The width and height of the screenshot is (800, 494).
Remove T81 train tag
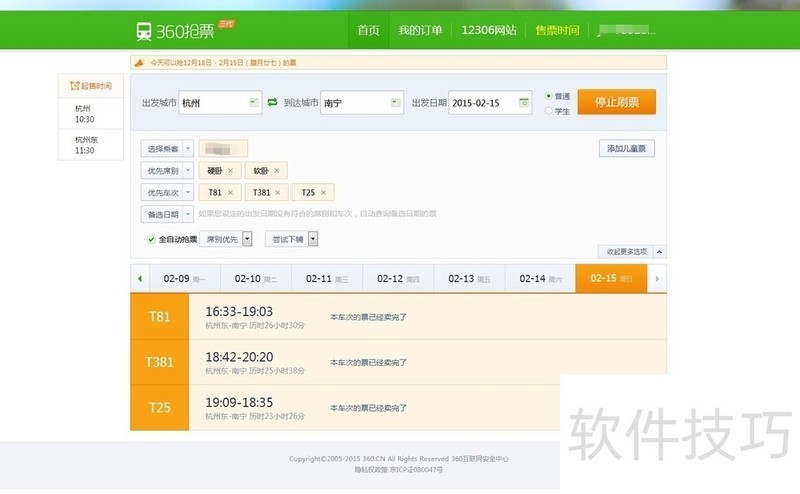tap(230, 192)
